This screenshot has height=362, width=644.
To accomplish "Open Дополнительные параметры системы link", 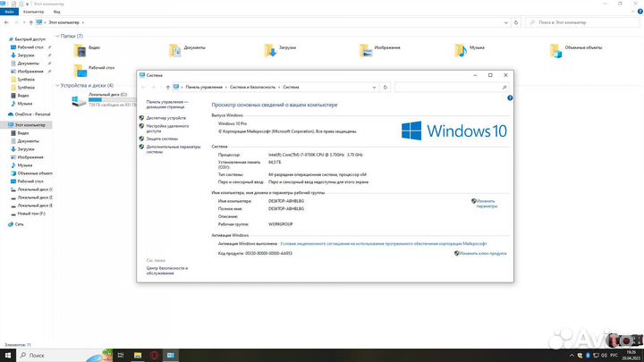I will coord(174,149).
